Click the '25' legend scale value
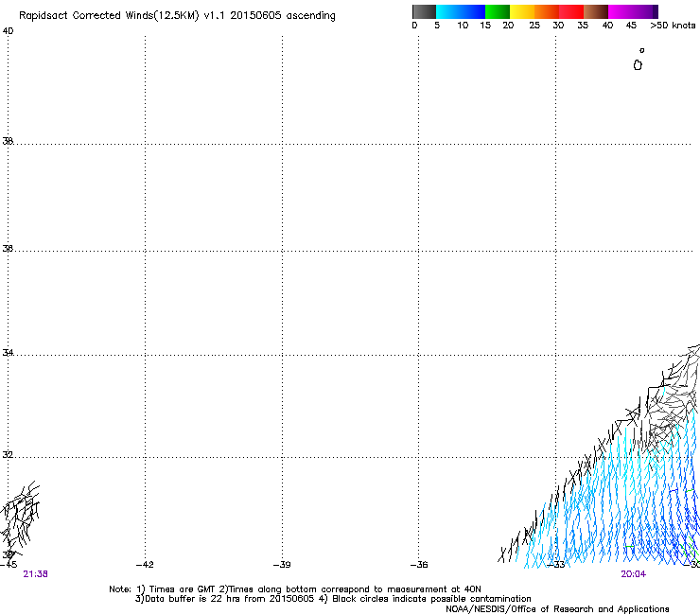700x615 pixels. 534,26
